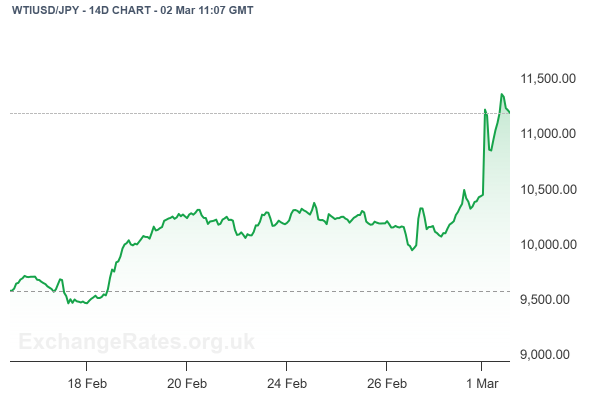Screen dimensions: 600x400
Task: Click the WTIUSD/JPY 14D chart title
Action: point(132,9)
